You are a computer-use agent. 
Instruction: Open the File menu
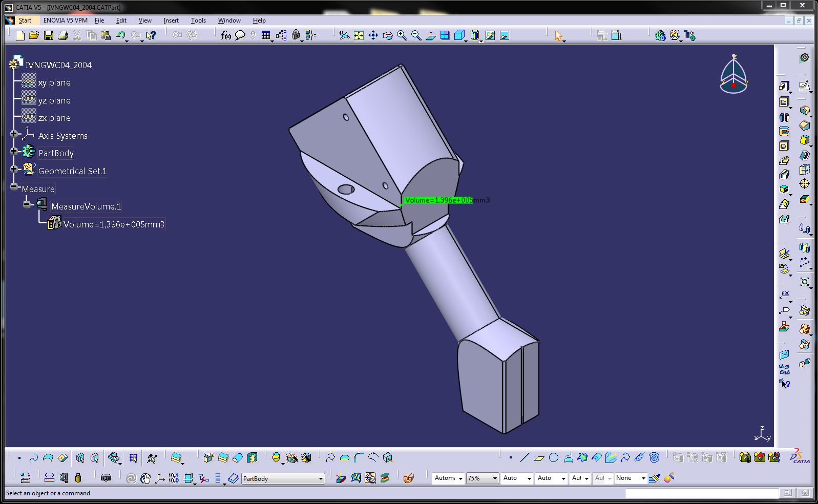pos(99,20)
